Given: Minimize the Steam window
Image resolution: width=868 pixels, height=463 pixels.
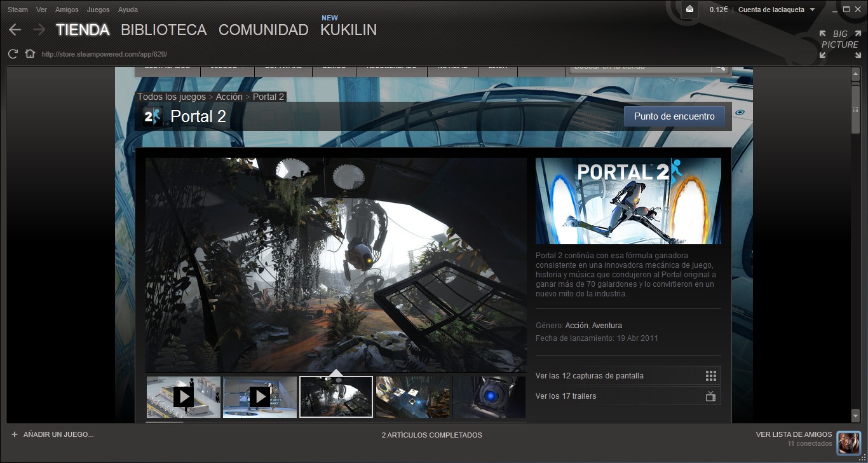Looking at the screenshot, I should click(834, 10).
